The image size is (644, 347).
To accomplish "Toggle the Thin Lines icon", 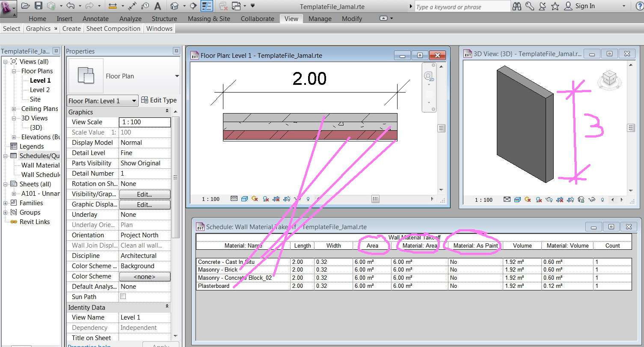I will pyautogui.click(x=207, y=6).
